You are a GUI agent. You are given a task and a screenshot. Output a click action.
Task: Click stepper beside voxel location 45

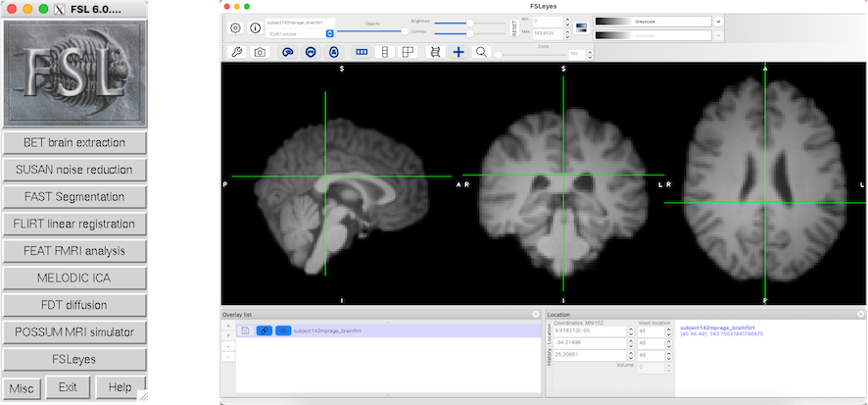[x=669, y=331]
